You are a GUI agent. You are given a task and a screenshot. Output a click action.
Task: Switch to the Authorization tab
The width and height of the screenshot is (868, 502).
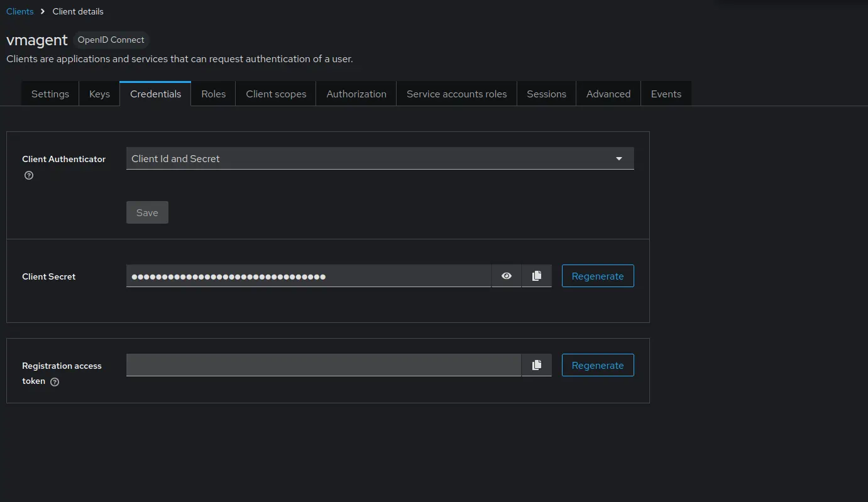click(x=356, y=94)
